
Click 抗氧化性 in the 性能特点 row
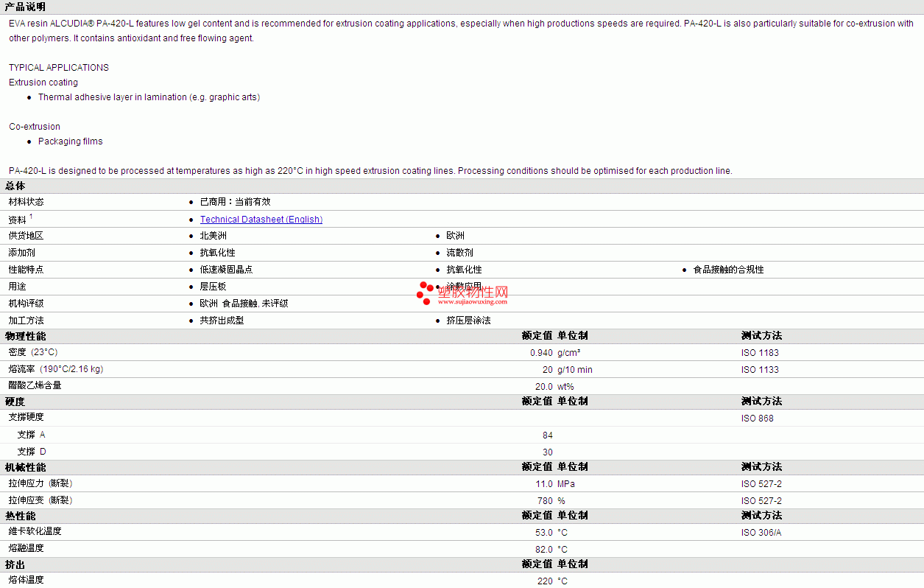tap(465, 270)
